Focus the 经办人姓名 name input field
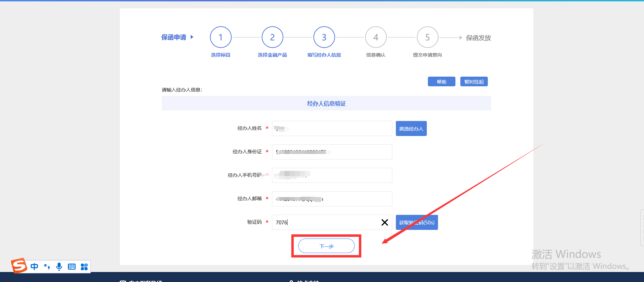This screenshot has width=644, height=282. coord(332,128)
